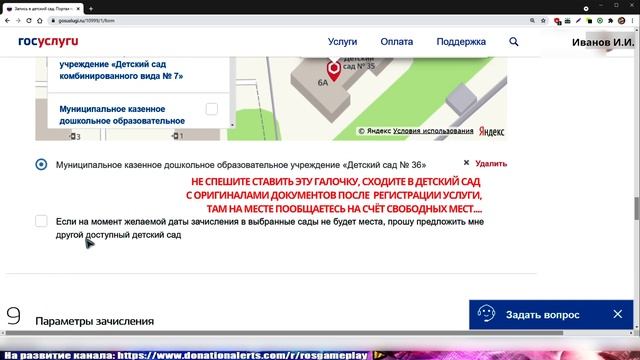Screen dimensions: 640x360
Task: Select the Gosuslugi browser tab
Action: [x=42, y=9]
